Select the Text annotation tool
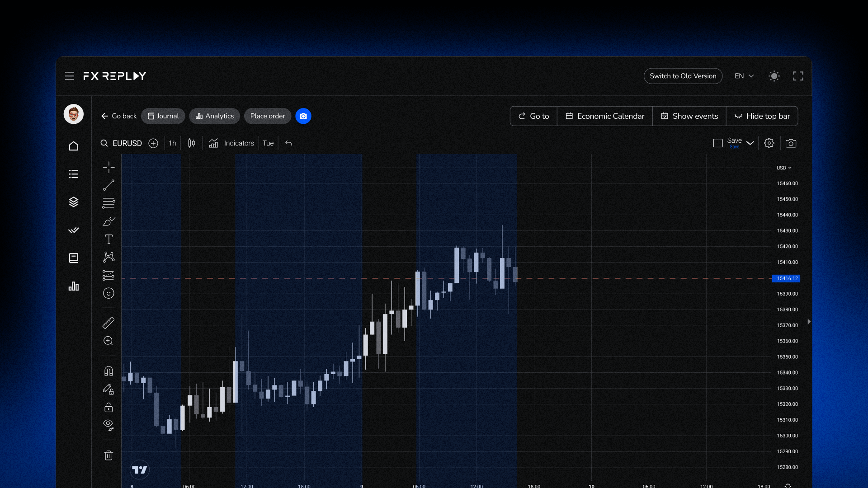 108,239
